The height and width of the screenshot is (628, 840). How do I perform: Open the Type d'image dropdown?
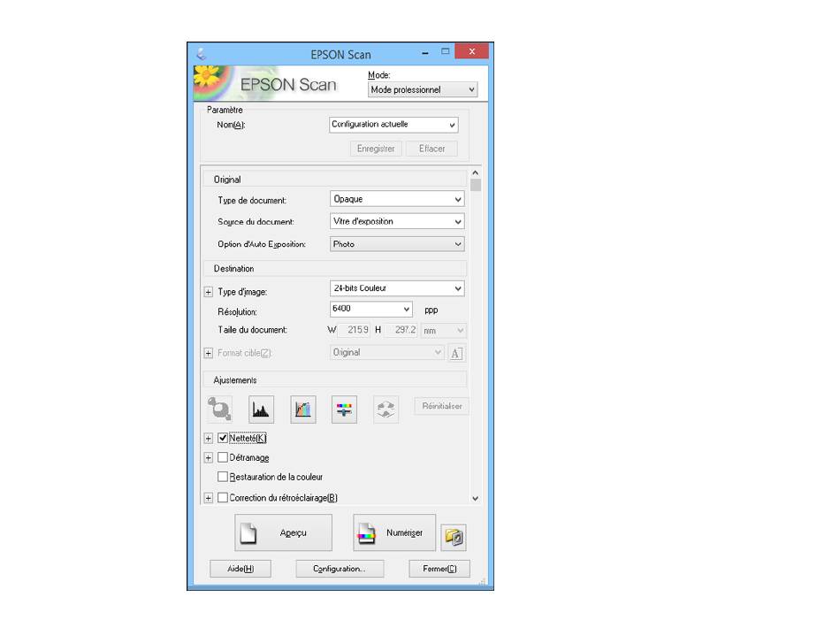pos(397,288)
